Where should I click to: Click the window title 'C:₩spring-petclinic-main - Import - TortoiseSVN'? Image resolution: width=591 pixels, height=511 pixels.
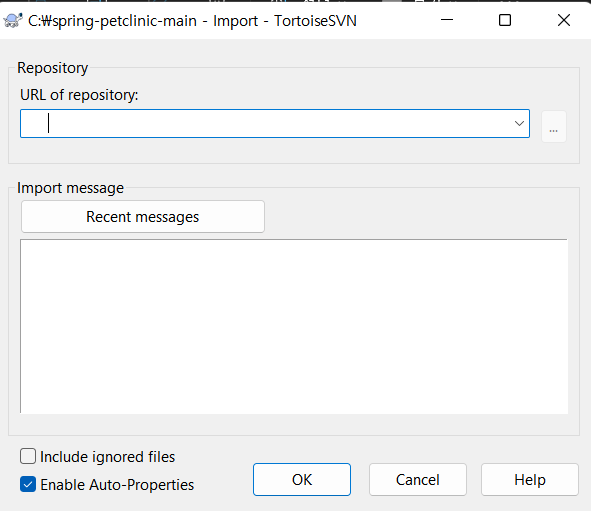coord(192,21)
